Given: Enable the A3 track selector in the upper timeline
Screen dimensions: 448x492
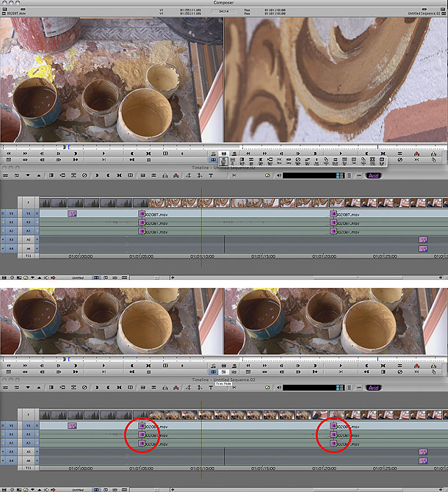Looking at the screenshot, I should [28, 240].
